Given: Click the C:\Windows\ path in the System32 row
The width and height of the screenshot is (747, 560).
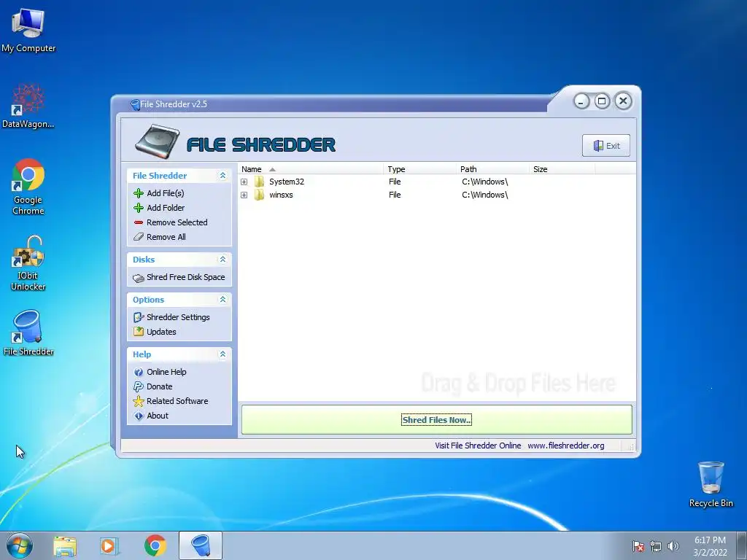Looking at the screenshot, I should (485, 182).
